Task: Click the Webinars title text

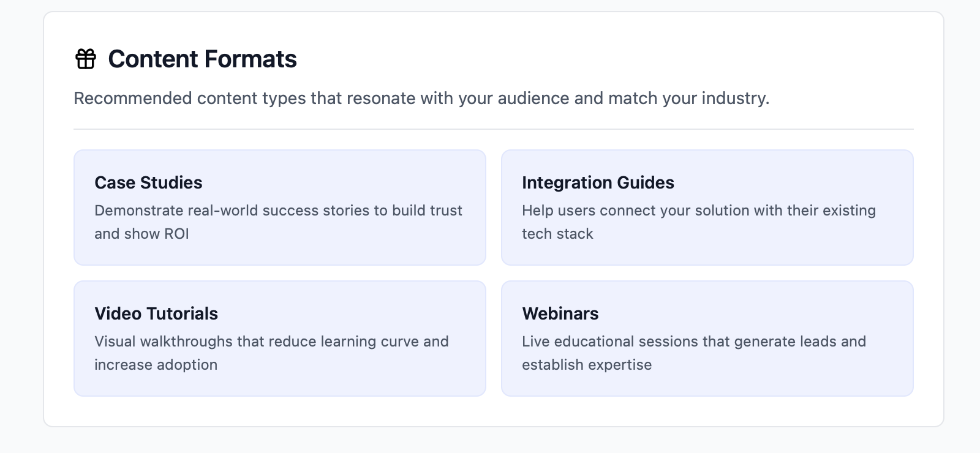Action: [560, 313]
